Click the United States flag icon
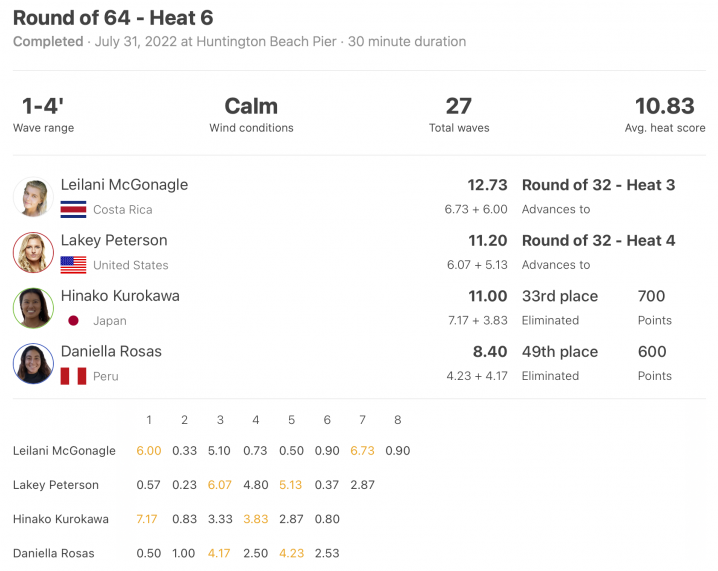Viewport: 718px width, 571px height. pos(73,265)
